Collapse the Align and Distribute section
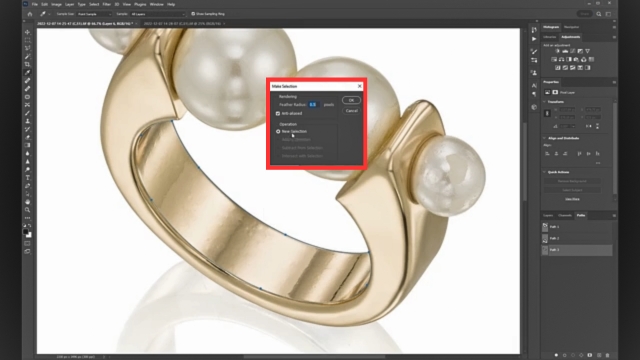This screenshot has height=360, width=640. pyautogui.click(x=544, y=138)
